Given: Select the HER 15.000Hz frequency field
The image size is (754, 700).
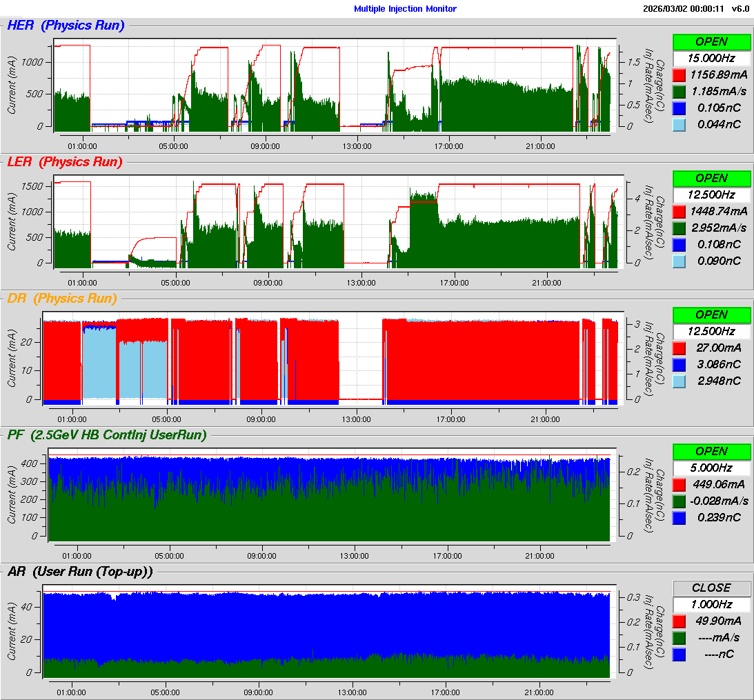Looking at the screenshot, I should [711, 58].
